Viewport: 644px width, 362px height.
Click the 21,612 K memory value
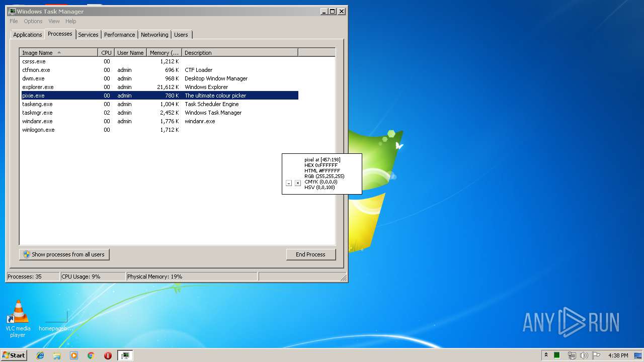168,87
